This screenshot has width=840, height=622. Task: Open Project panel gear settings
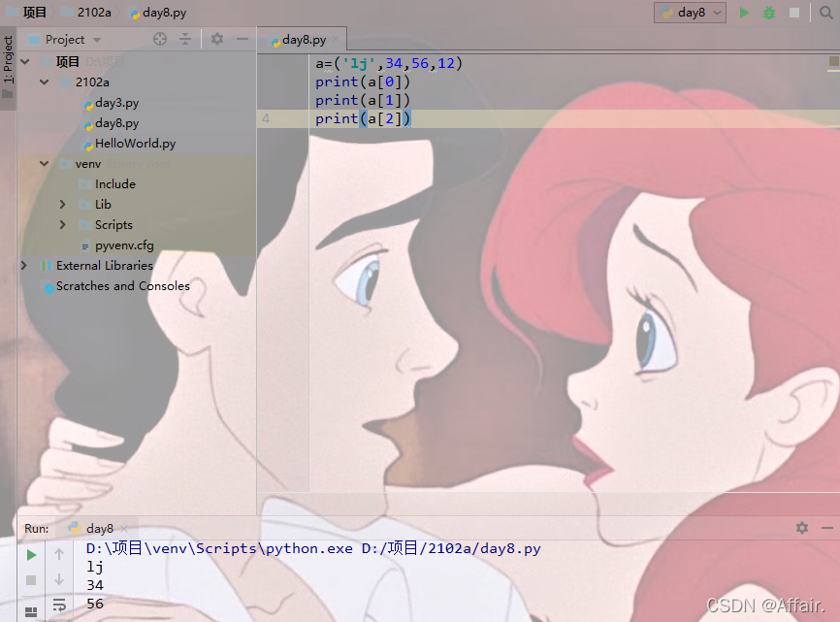click(217, 39)
